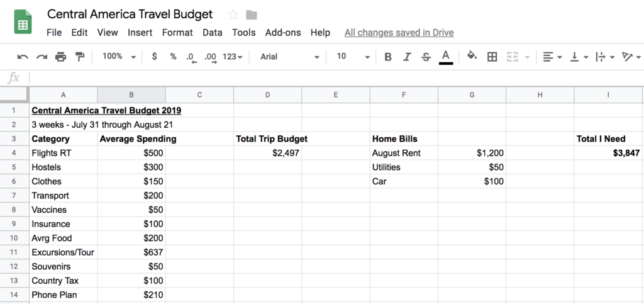Open the Format menu
The height and width of the screenshot is (304, 644).
[177, 33]
